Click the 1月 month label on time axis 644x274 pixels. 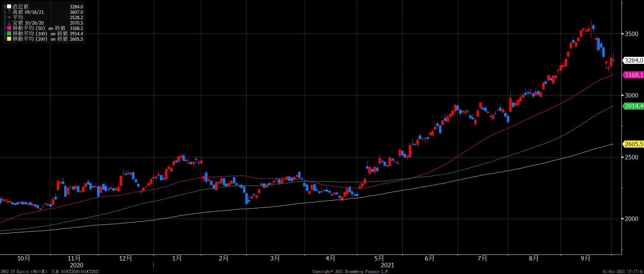177,258
